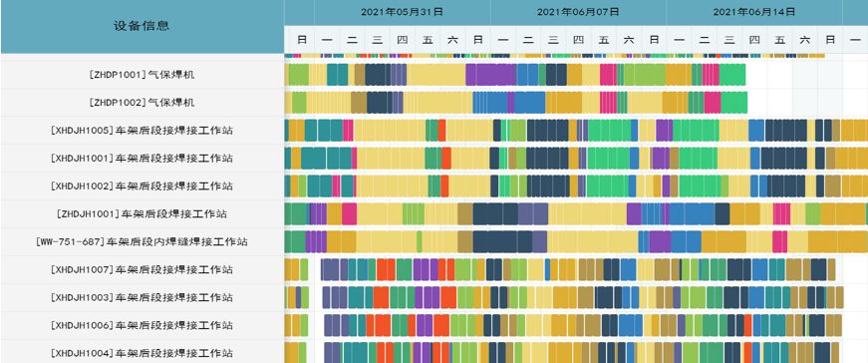
Task: Select the [ZHDP1001]气保焊机 equipment row
Action: (143, 75)
